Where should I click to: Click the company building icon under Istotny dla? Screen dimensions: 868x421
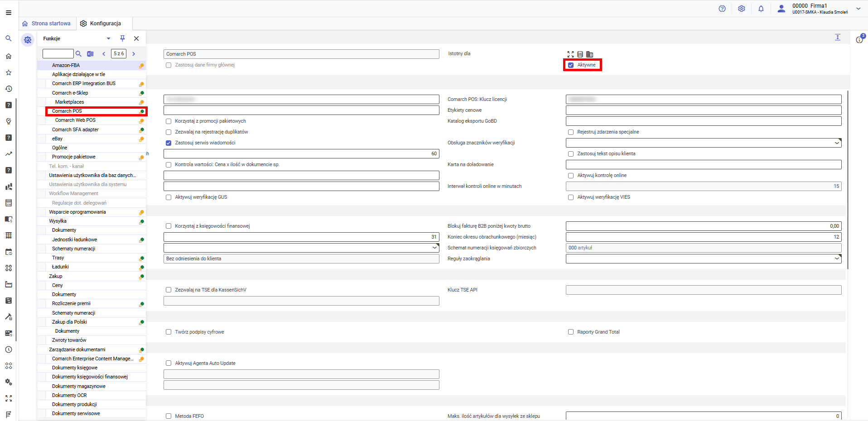(x=589, y=54)
